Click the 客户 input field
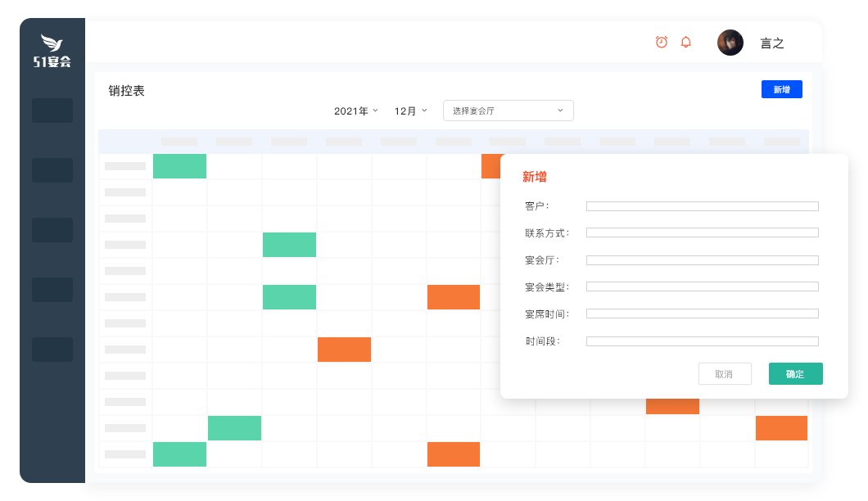868x501 pixels. pos(702,206)
